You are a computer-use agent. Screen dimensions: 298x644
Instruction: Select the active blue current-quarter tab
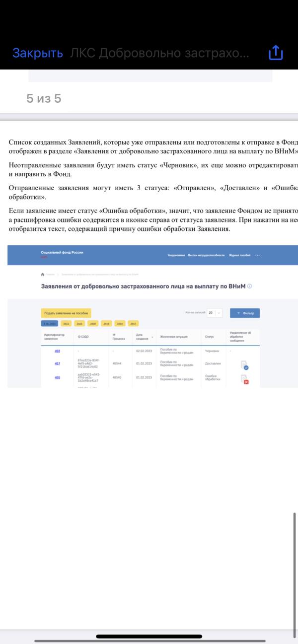50,323
